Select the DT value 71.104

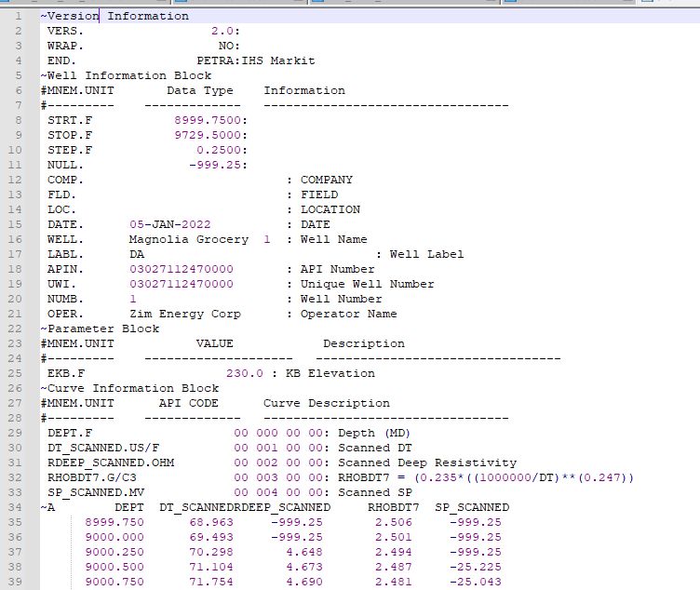click(211, 567)
